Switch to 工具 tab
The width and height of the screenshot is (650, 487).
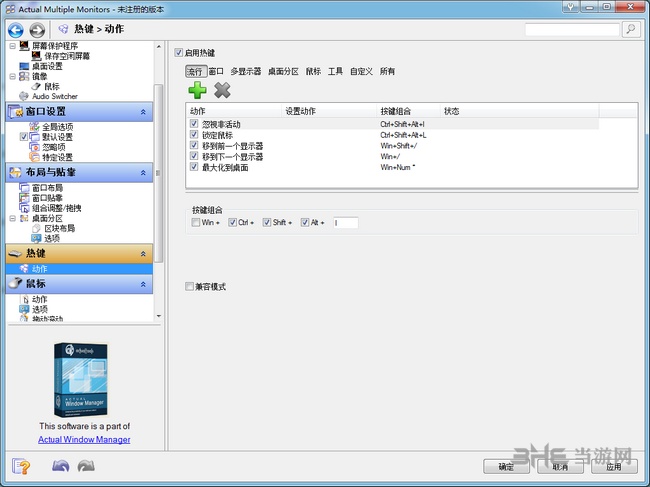tap(335, 71)
